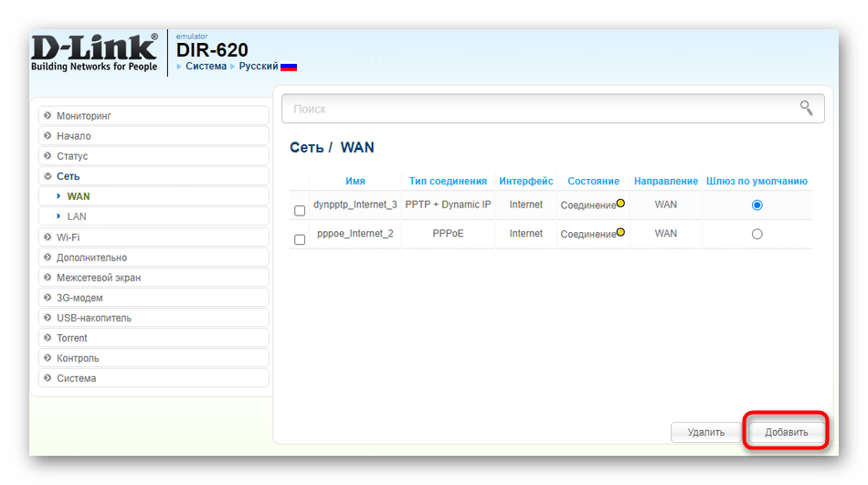Viewport: 868px width, 485px height.
Task: Set pppoe_Internet_2 as default gateway
Action: click(757, 234)
